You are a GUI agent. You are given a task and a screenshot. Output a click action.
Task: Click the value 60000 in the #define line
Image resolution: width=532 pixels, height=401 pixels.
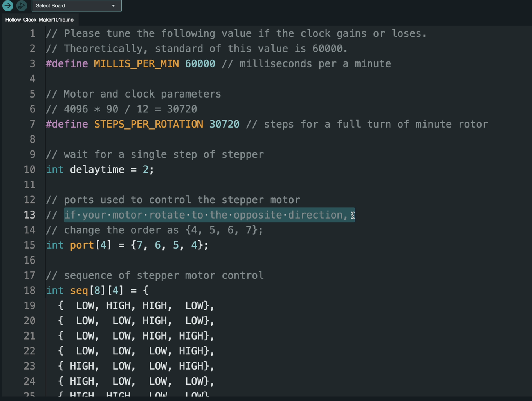point(200,64)
